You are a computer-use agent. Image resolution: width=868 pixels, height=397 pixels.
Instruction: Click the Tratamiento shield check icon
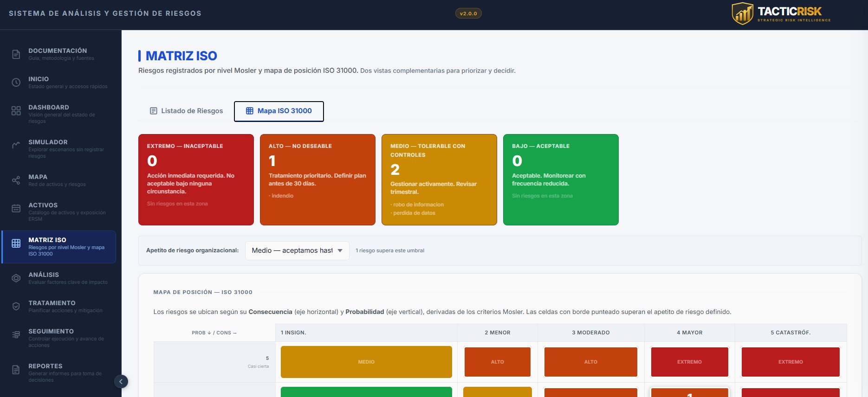click(x=16, y=307)
